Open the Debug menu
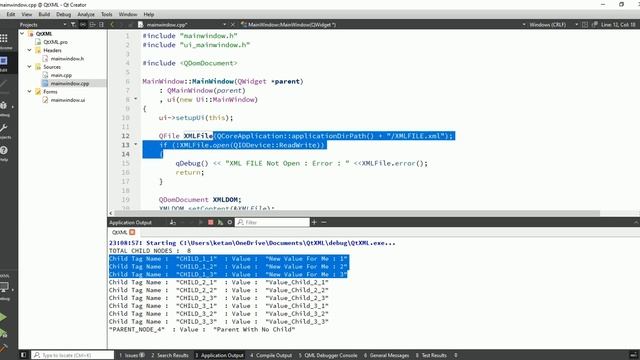Screen dimensions: 640x360 [63, 14]
